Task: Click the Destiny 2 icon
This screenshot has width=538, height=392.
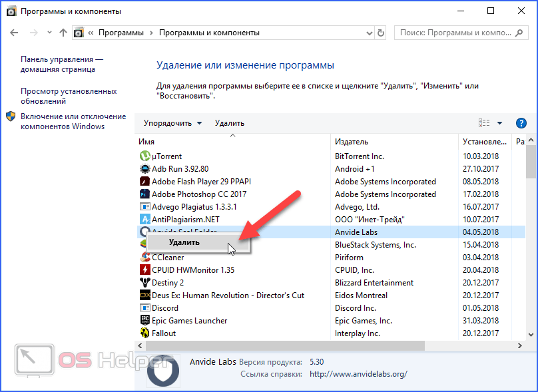Action: (144, 283)
